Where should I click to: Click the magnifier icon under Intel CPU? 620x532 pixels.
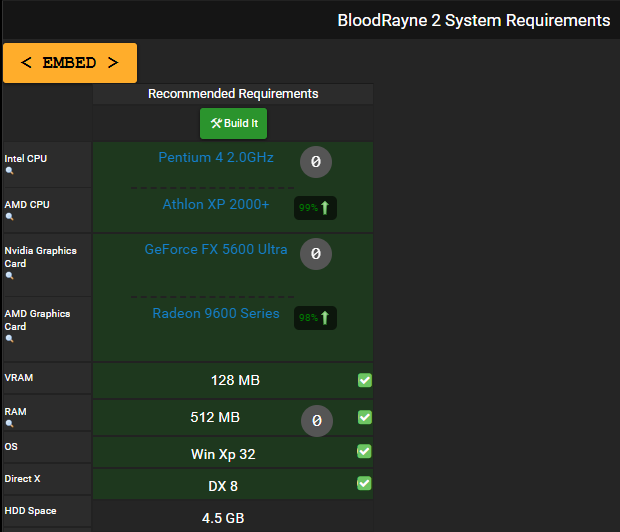tap(9, 171)
